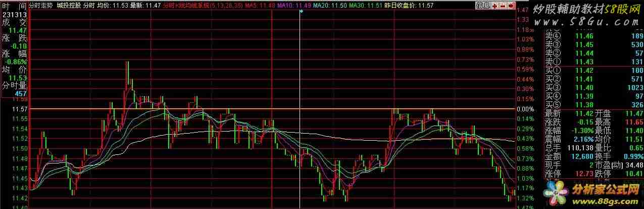Click the 昨日收盘价: 11.57 label
The width and height of the screenshot is (644, 209).
click(409, 6)
